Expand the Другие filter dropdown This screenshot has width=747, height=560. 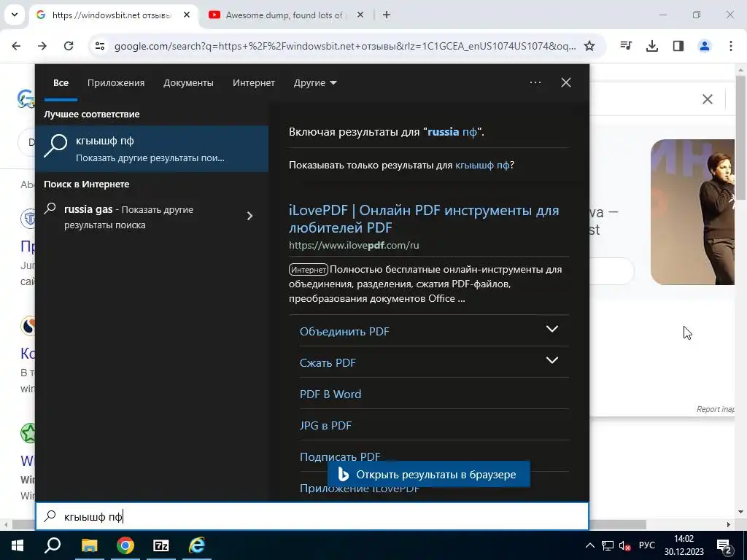(315, 83)
